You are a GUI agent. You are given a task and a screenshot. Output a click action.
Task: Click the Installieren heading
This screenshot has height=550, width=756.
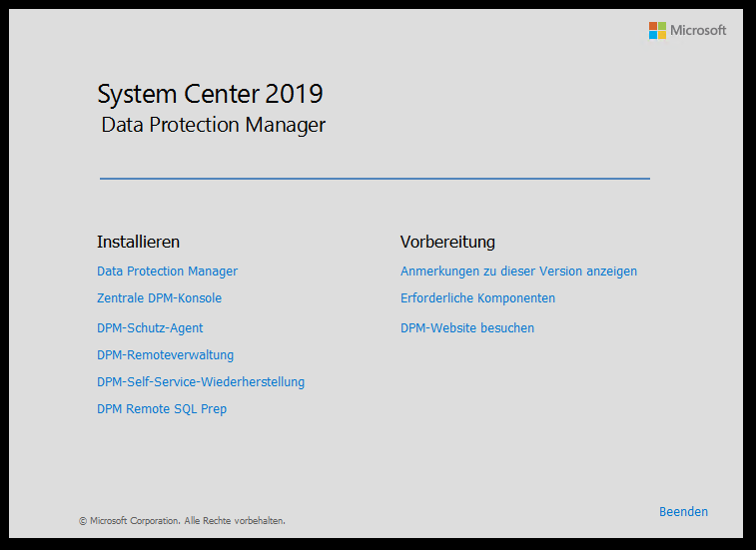tap(138, 242)
